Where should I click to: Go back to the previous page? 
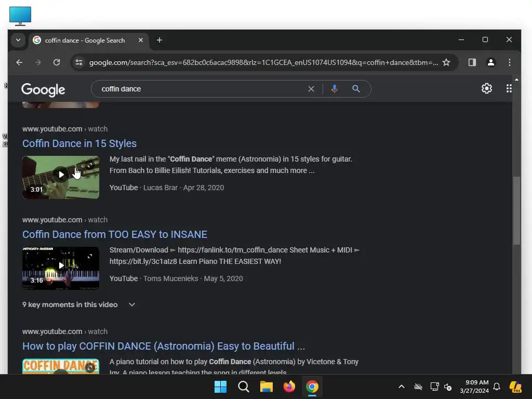19,62
